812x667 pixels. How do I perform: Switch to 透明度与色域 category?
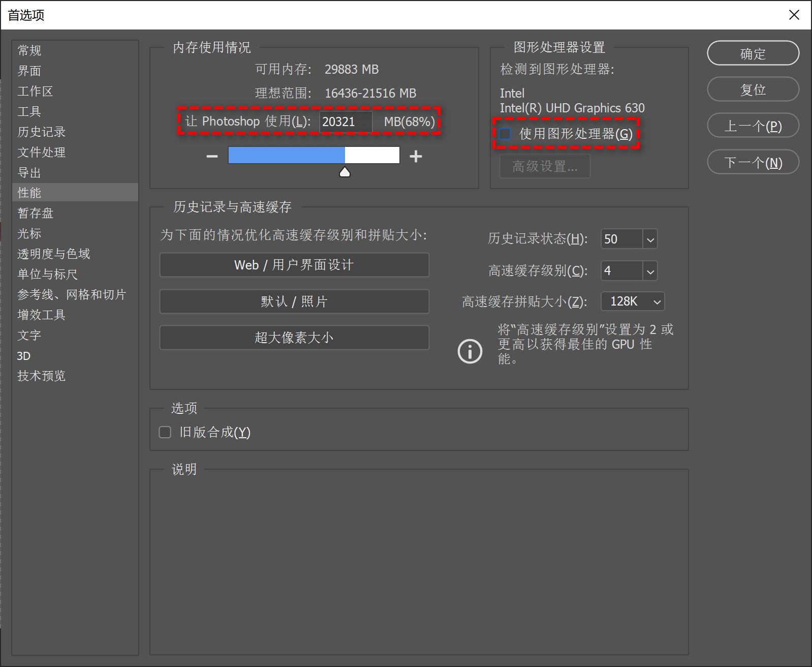coord(75,254)
